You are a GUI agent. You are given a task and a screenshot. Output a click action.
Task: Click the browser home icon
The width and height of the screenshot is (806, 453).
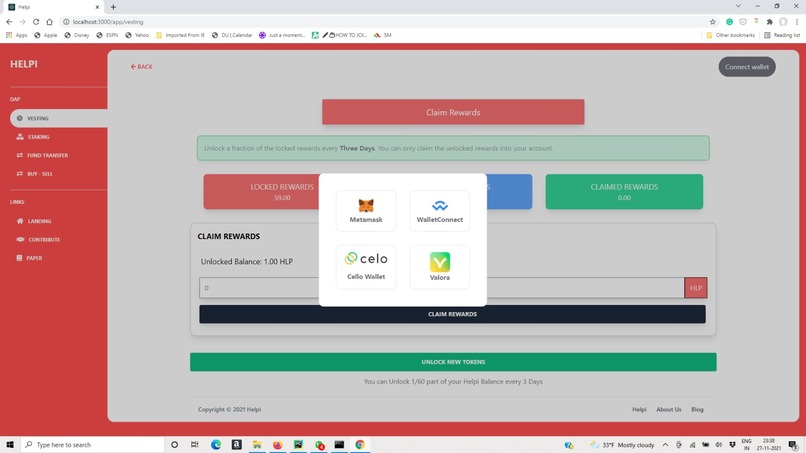(49, 22)
